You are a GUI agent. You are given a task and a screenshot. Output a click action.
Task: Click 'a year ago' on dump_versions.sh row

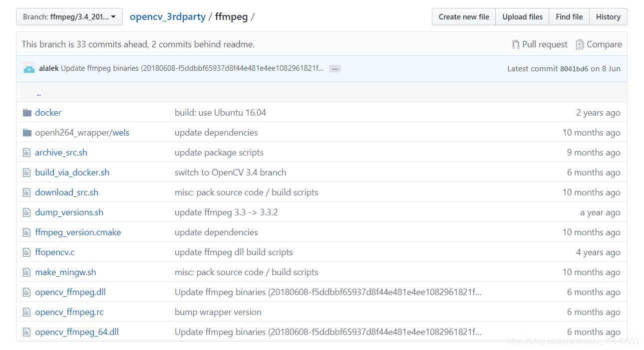click(x=600, y=212)
